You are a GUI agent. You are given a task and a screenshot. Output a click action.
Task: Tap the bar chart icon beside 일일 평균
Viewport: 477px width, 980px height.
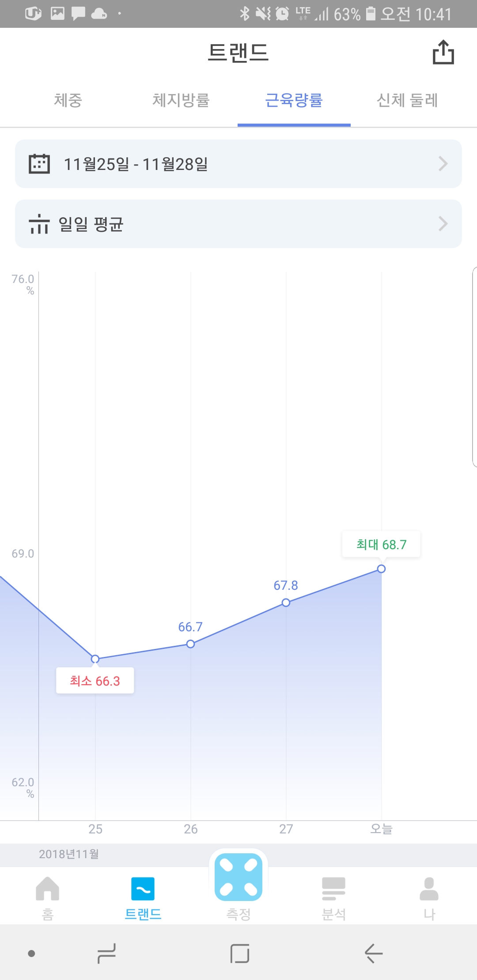click(39, 224)
